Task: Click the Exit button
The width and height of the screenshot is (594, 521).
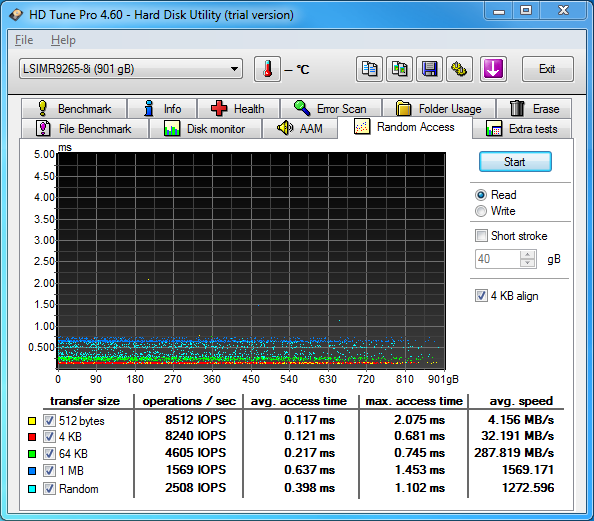Action: [547, 69]
